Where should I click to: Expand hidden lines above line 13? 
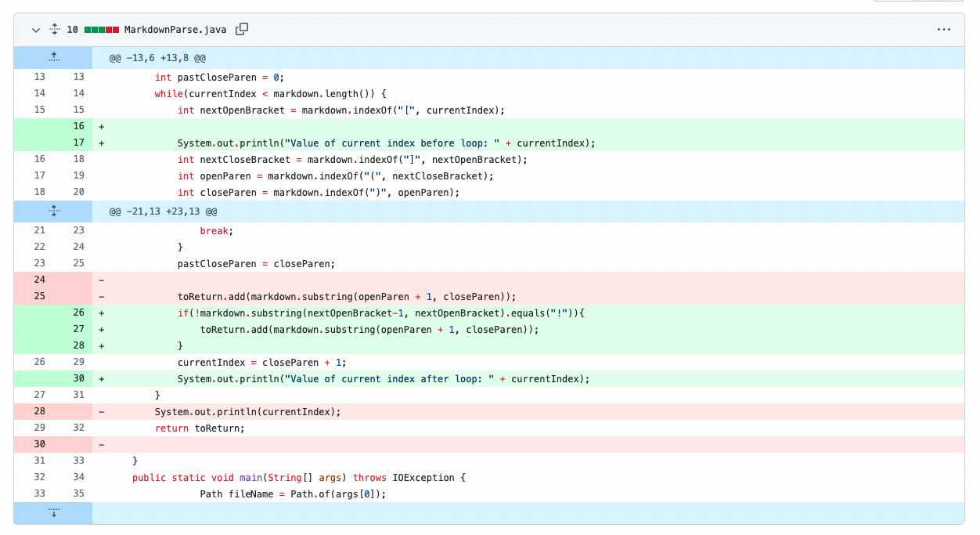pos(53,58)
